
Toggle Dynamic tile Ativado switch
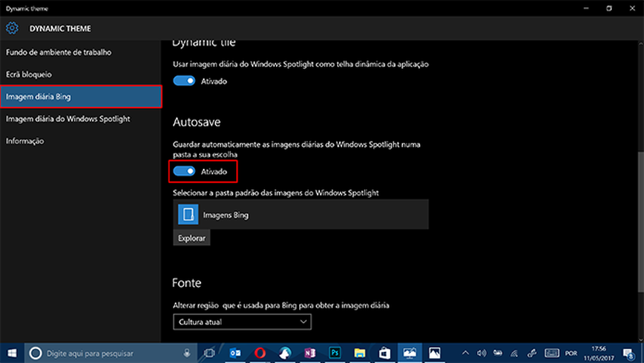184,81
